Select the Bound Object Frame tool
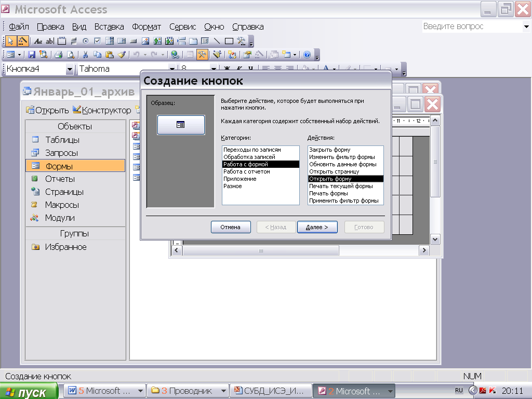This screenshot has height=399, width=532. coord(169,42)
